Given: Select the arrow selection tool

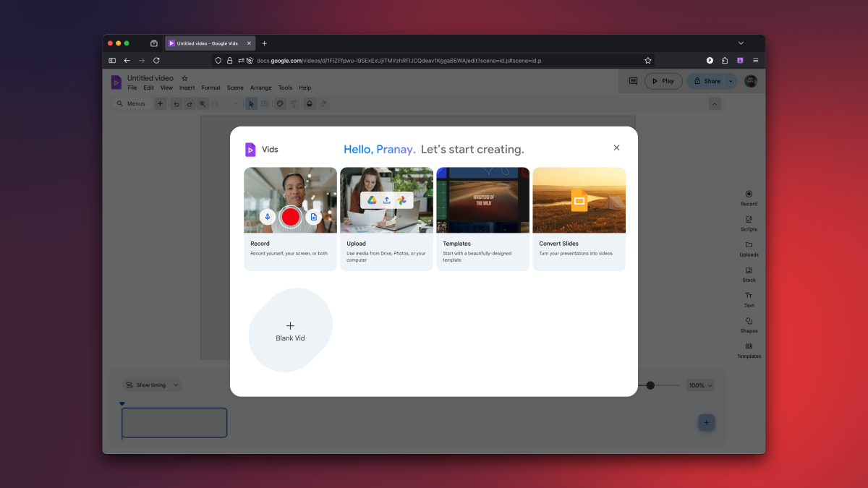Looking at the screenshot, I should click(251, 103).
